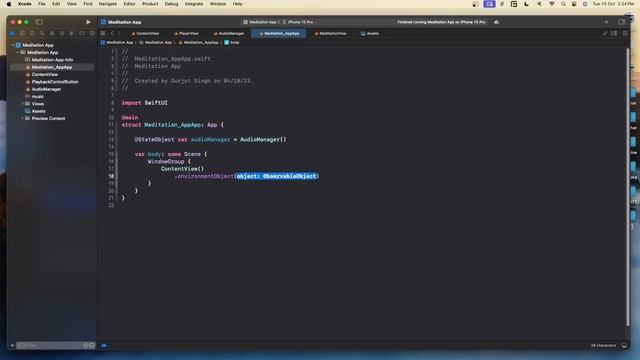Click the Meditation App group breadcrumb
The height and width of the screenshot is (360, 640).
tap(156, 42)
